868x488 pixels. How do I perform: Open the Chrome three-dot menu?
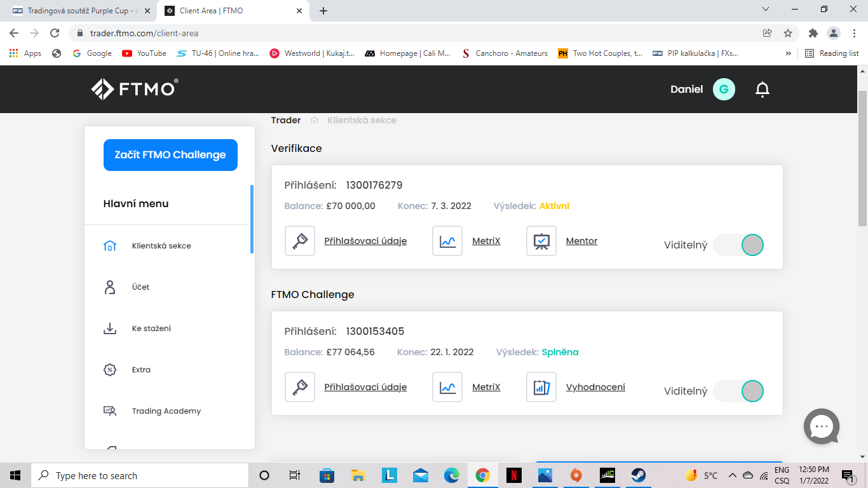click(853, 33)
